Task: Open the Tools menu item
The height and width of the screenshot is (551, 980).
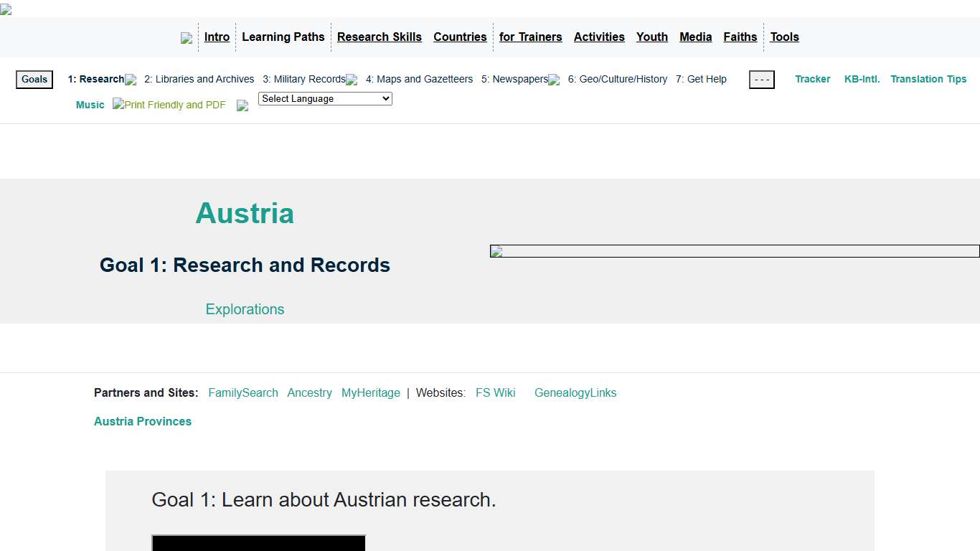Action: point(784,37)
